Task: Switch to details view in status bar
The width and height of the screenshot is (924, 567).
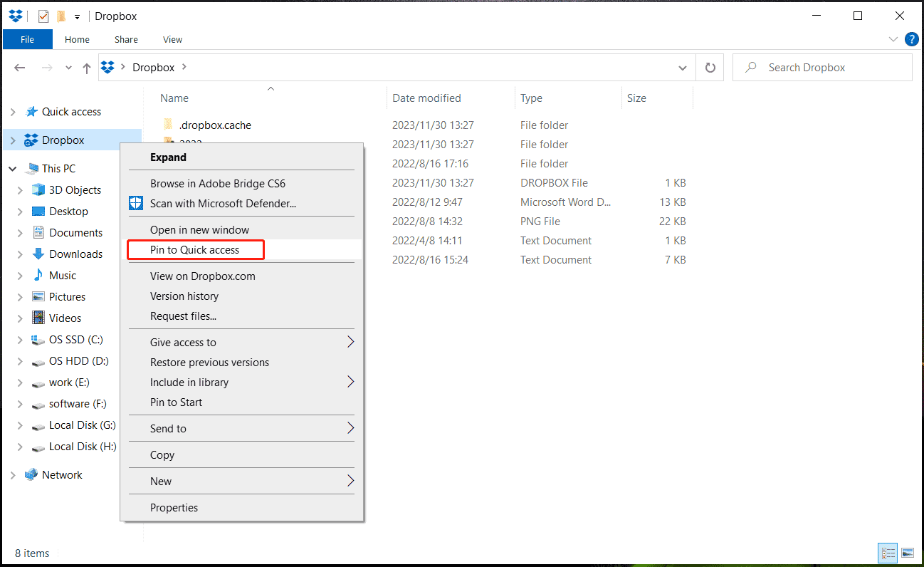Action: [x=888, y=553]
